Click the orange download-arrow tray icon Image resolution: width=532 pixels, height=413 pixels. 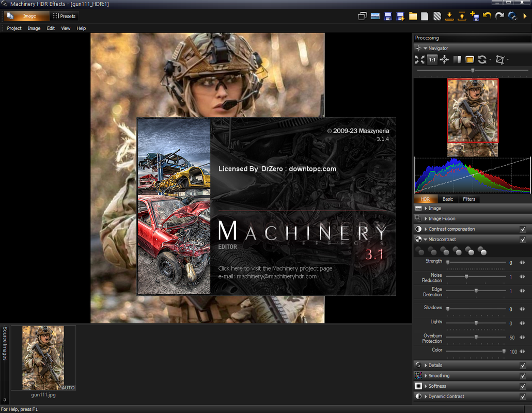[449, 16]
